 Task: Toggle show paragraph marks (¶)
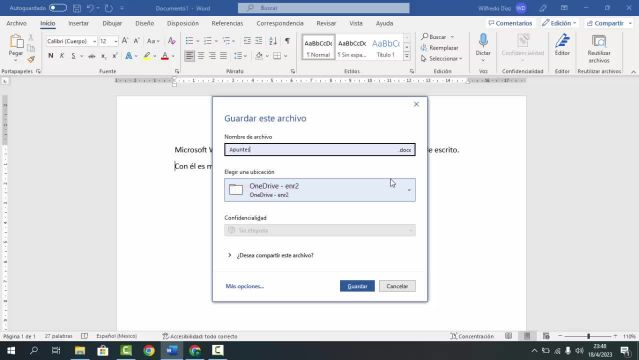click(287, 41)
